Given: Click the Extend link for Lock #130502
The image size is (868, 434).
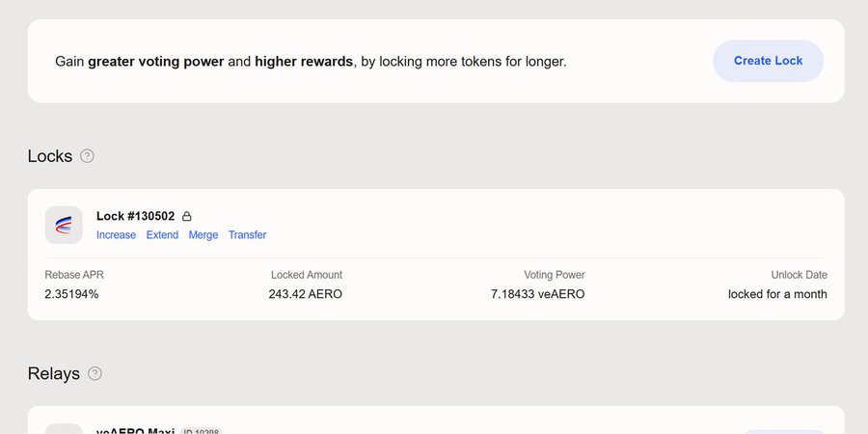Looking at the screenshot, I should pos(162,234).
